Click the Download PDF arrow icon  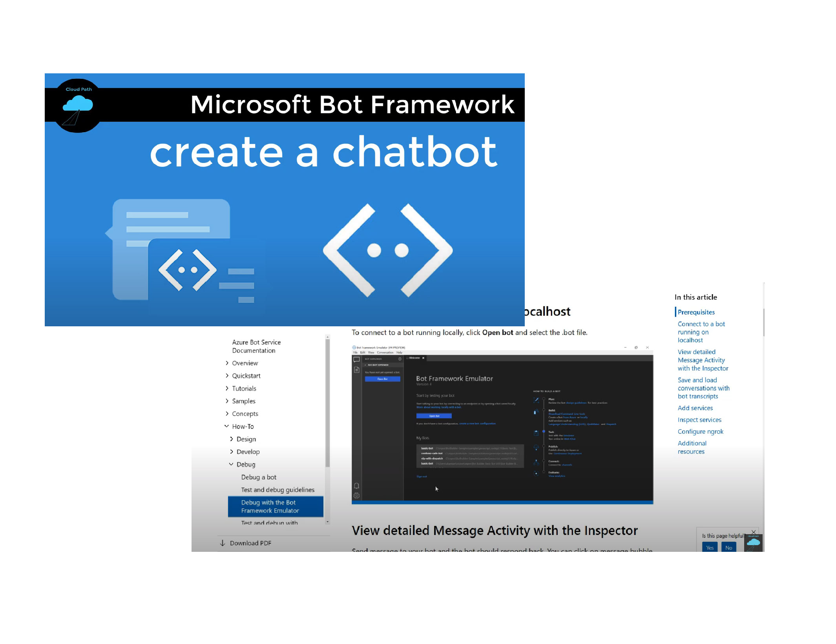(x=223, y=543)
